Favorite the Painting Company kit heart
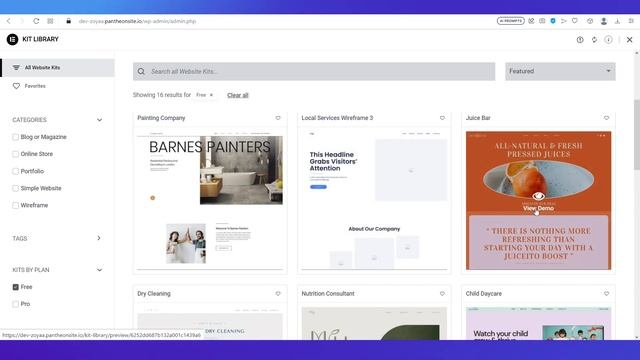 (x=278, y=118)
